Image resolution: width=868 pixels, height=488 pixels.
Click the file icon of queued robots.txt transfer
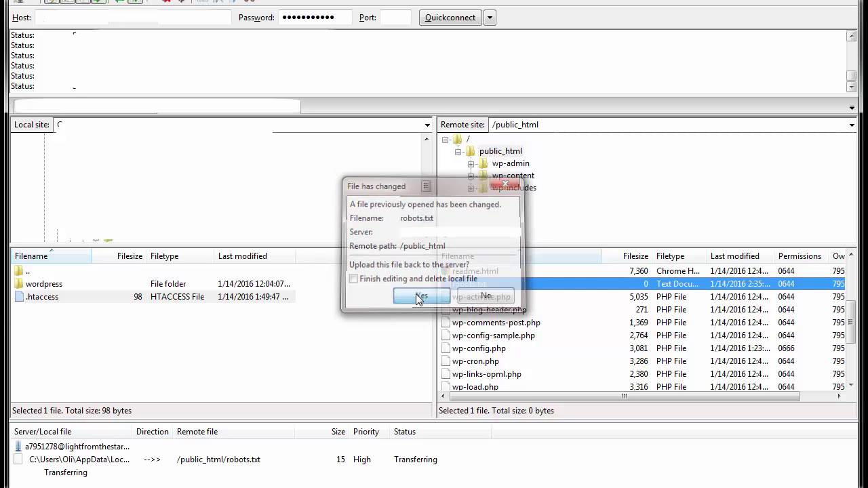click(x=18, y=460)
